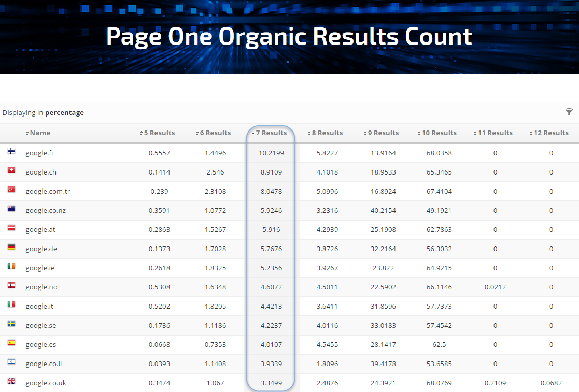Click the 10.2199 value for google.fi
The image size is (579, 392).
[x=272, y=153]
